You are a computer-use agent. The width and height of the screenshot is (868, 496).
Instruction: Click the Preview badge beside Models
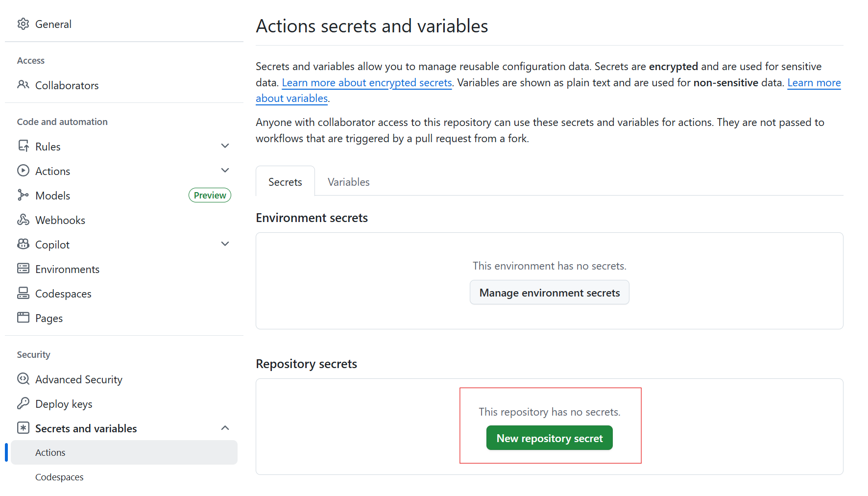[210, 195]
